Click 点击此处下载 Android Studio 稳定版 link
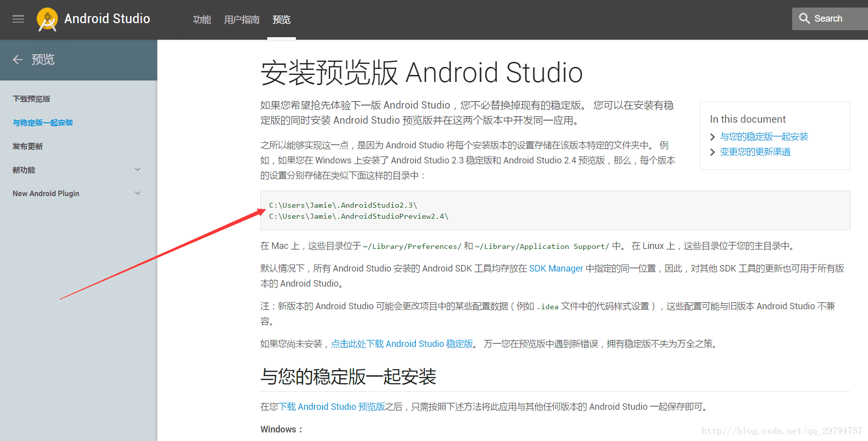Viewport: 868px width, 441px height. coord(402,344)
